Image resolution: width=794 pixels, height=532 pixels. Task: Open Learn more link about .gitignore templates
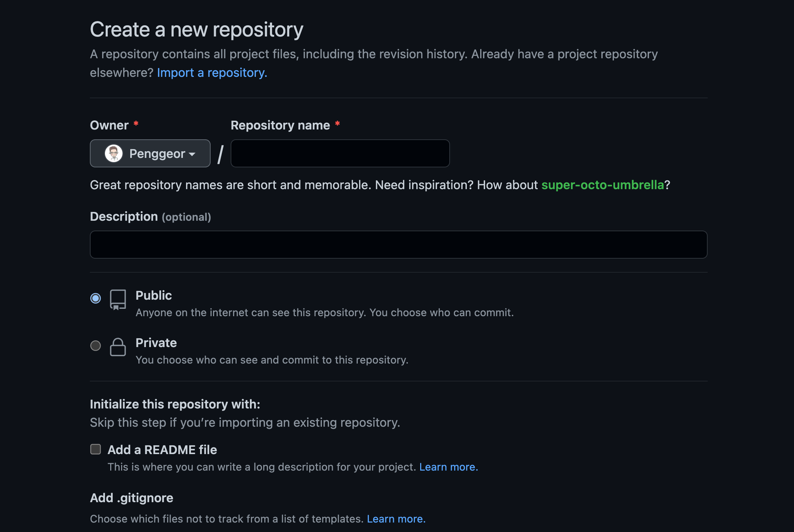pos(396,519)
